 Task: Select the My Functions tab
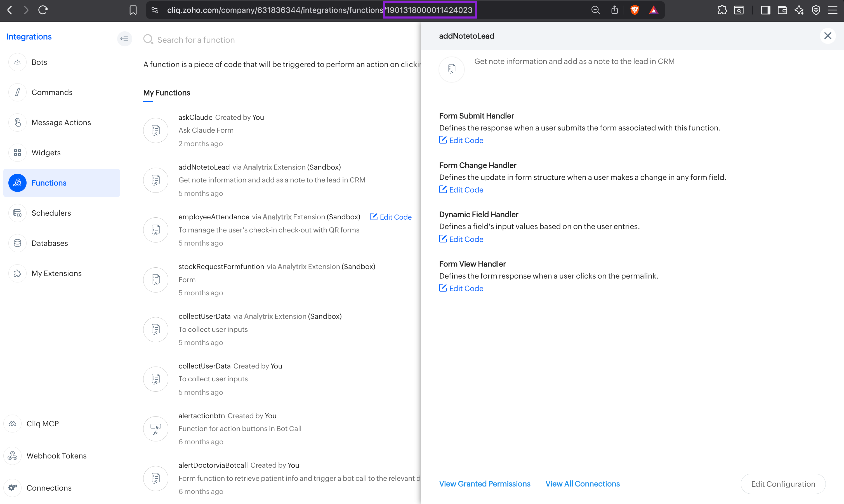point(167,93)
